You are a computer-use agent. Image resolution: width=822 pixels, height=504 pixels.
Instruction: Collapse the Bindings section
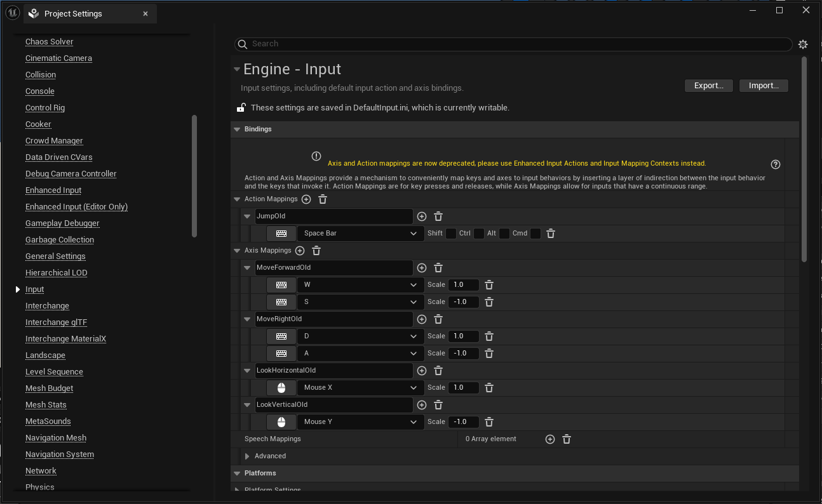237,129
